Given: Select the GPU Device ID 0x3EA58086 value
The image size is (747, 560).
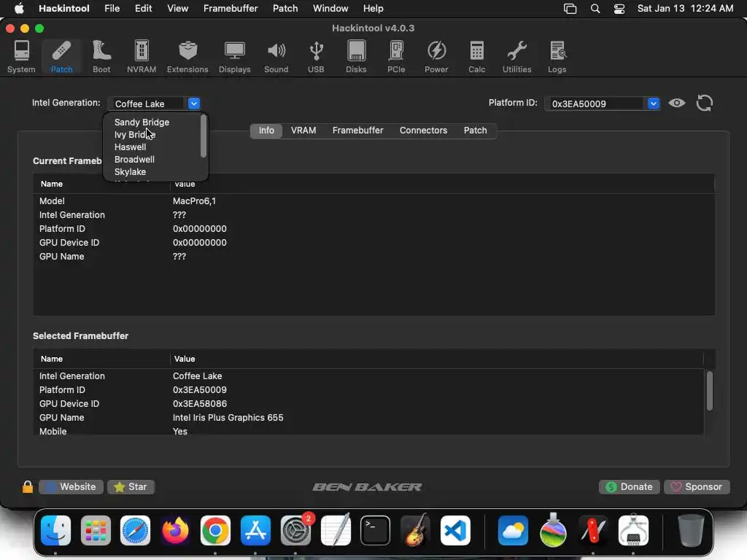Looking at the screenshot, I should (200, 403).
